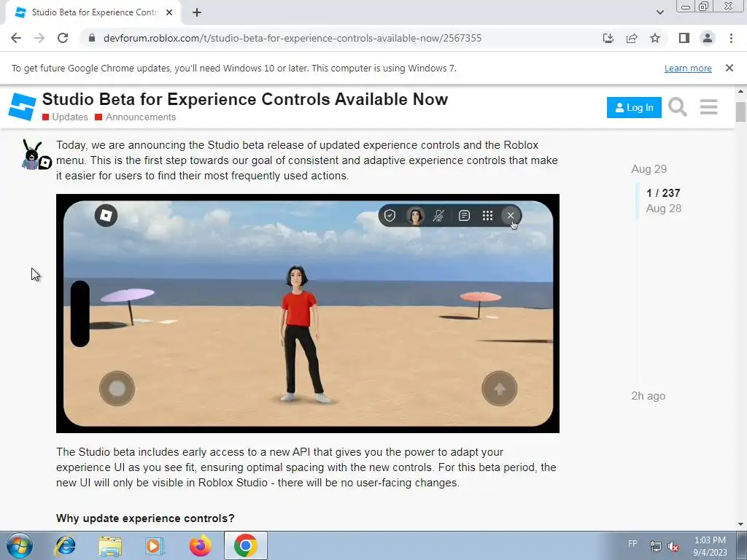Click the address bar URL
Viewport: 747px width, 560px height.
pyautogui.click(x=292, y=38)
